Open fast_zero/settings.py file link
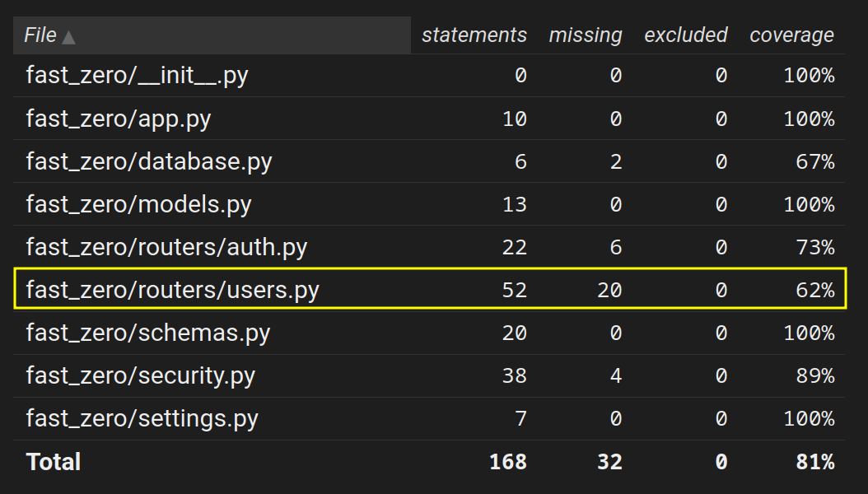 (142, 418)
